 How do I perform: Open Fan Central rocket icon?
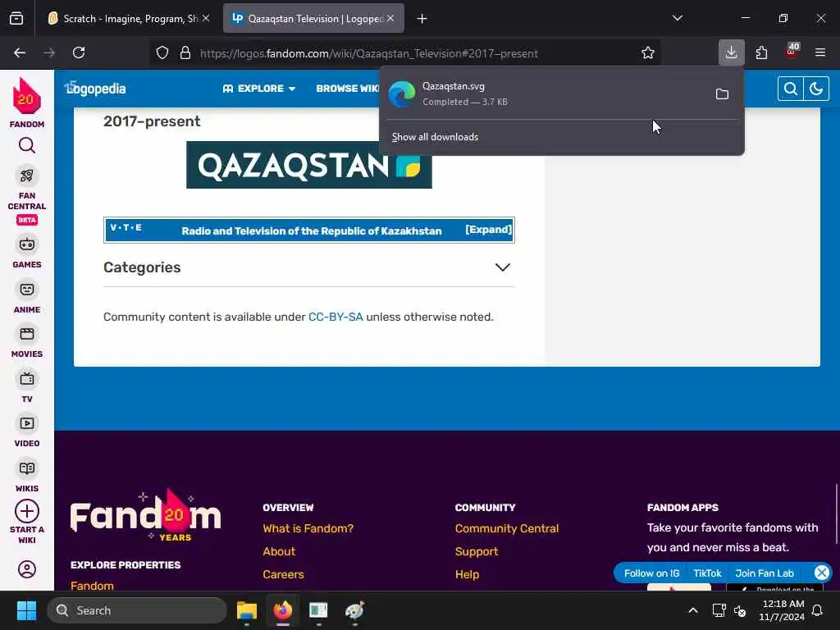click(x=27, y=176)
